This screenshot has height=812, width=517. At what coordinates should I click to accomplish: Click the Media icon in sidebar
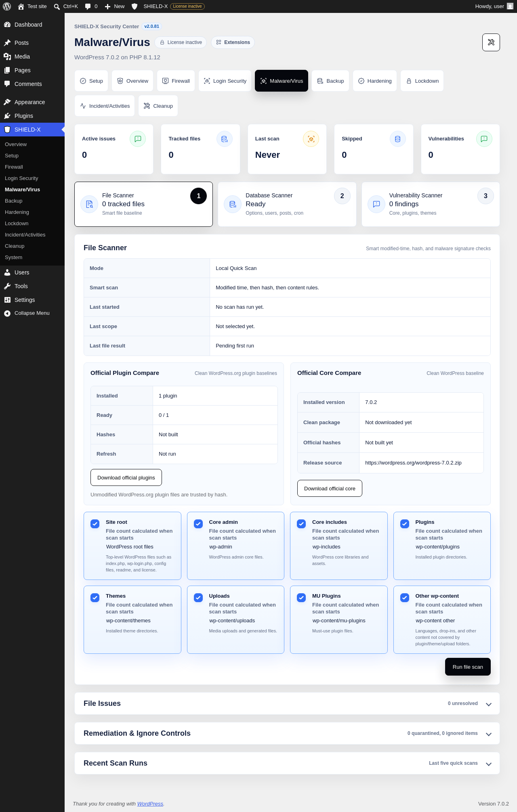pyautogui.click(x=7, y=57)
